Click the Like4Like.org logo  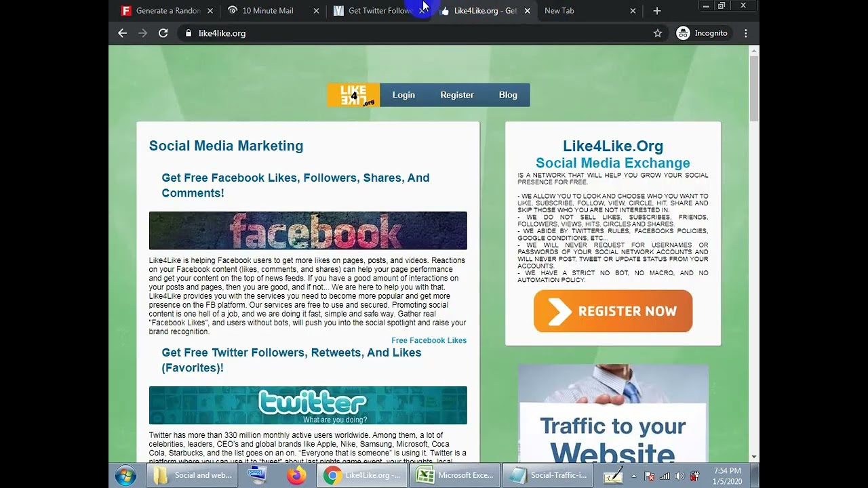click(353, 95)
